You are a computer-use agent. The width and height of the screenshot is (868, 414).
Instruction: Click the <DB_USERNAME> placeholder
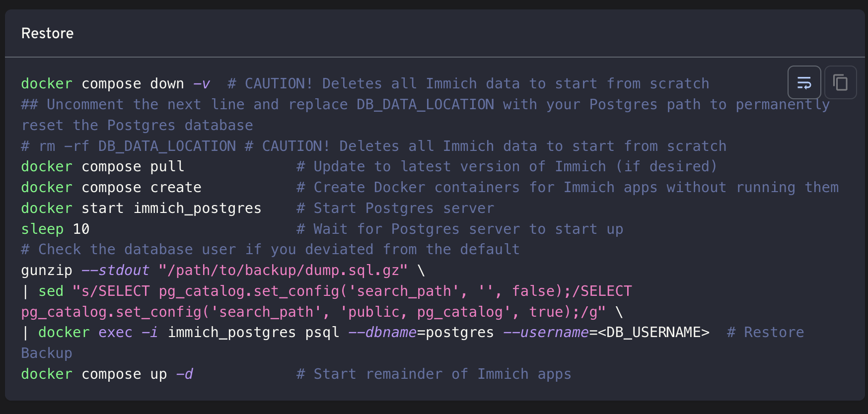point(653,332)
